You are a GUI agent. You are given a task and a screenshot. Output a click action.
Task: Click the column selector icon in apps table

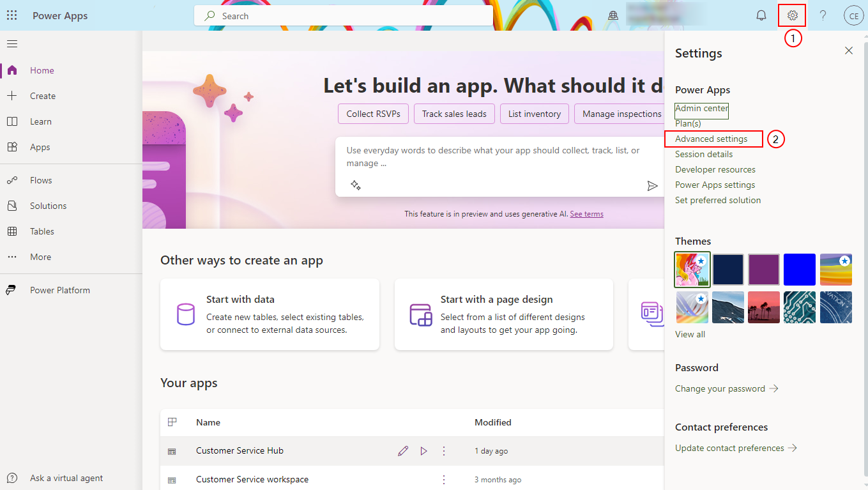(172, 422)
